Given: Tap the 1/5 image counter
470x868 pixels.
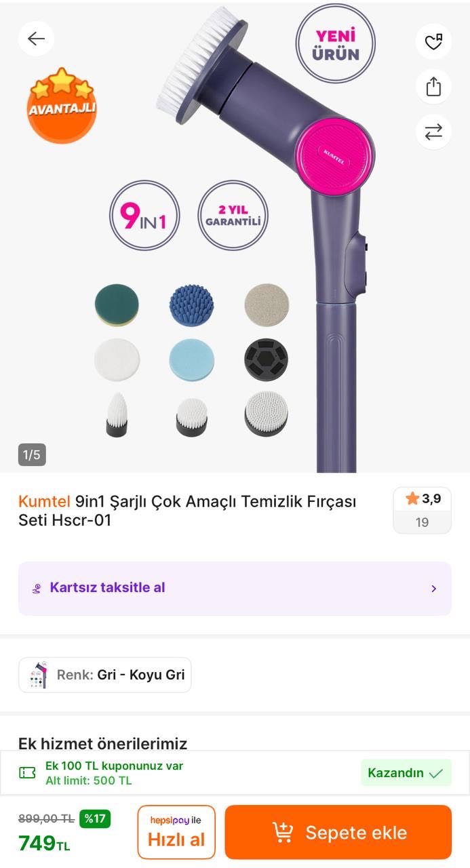Looking at the screenshot, I should (x=32, y=454).
